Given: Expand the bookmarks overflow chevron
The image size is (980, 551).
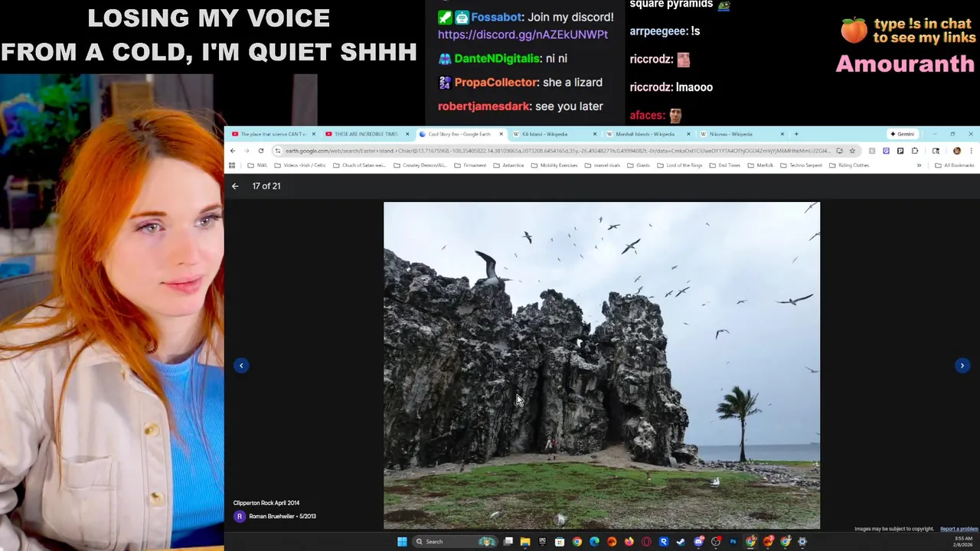Looking at the screenshot, I should click(919, 165).
